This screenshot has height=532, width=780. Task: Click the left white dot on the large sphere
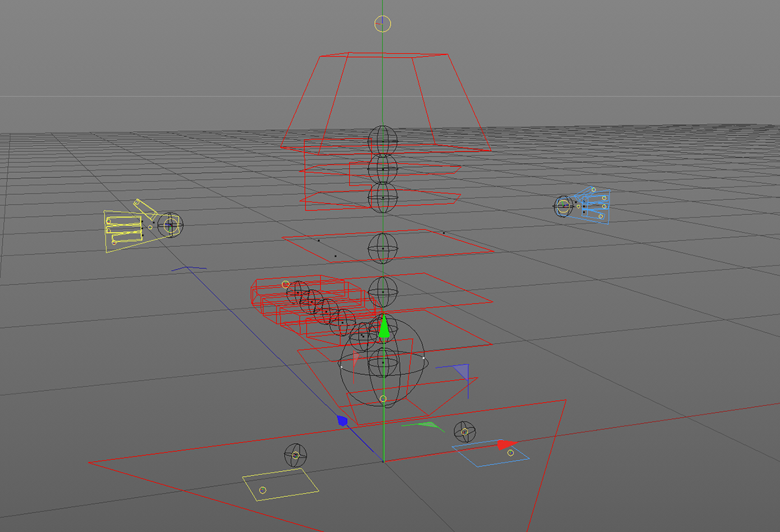(x=342, y=367)
